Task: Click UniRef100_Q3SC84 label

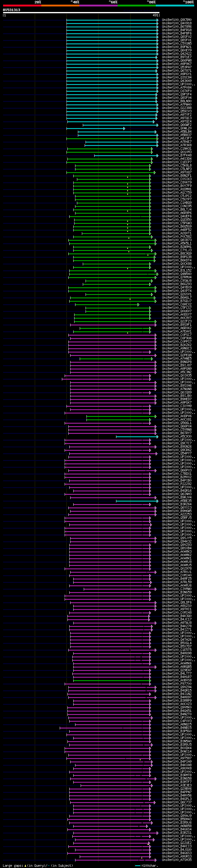Action: [x=176, y=78]
